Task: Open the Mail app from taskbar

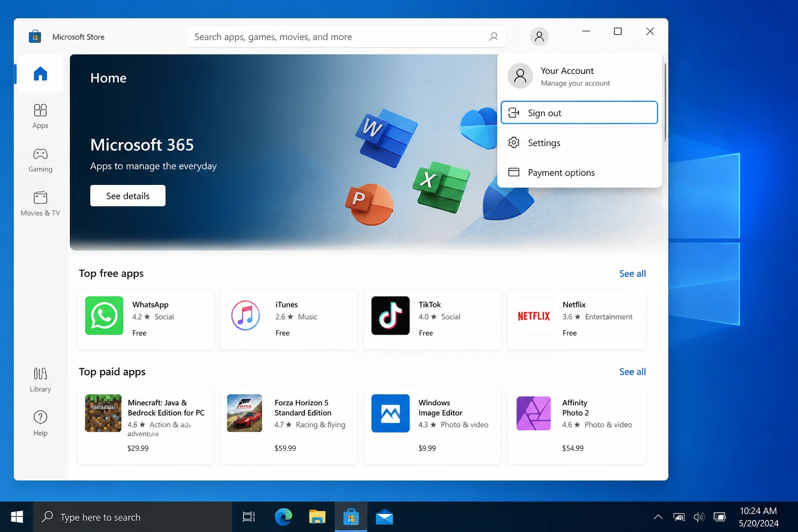Action: 384,517
